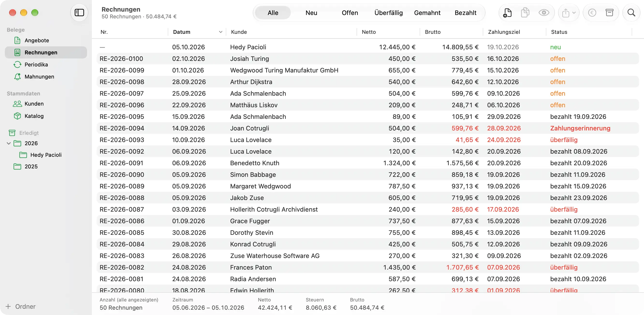Sort by the Datum column header
The height and width of the screenshot is (315, 644).
(x=197, y=32)
